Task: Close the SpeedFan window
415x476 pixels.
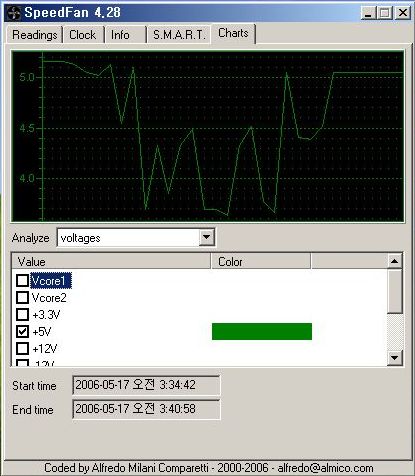Action: pyautogui.click(x=403, y=13)
